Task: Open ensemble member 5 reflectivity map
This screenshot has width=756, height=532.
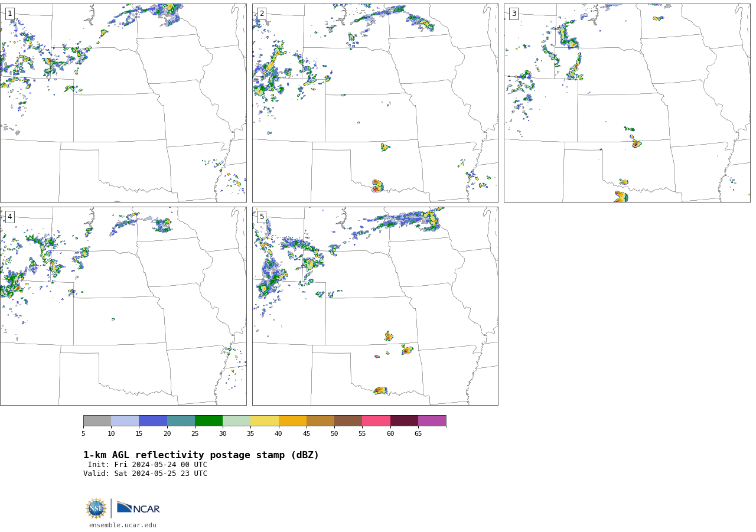Action: coord(375,306)
